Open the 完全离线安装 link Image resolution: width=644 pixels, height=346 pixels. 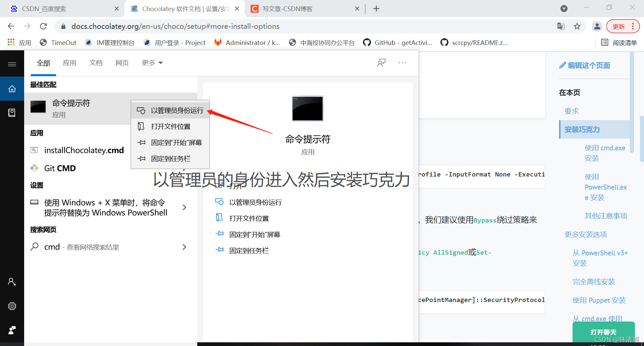[593, 282]
